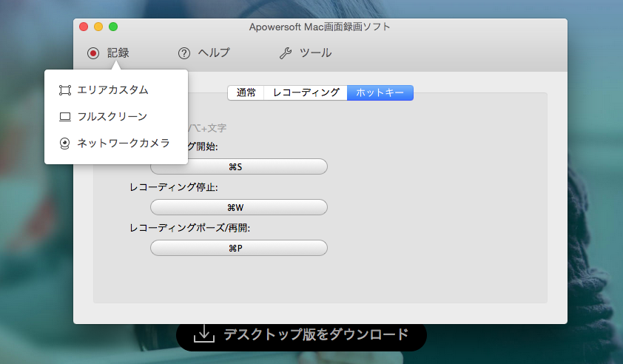This screenshot has height=364, width=623.
Task: Click the レコーディングポーズ/再開: label
Action: (190, 228)
